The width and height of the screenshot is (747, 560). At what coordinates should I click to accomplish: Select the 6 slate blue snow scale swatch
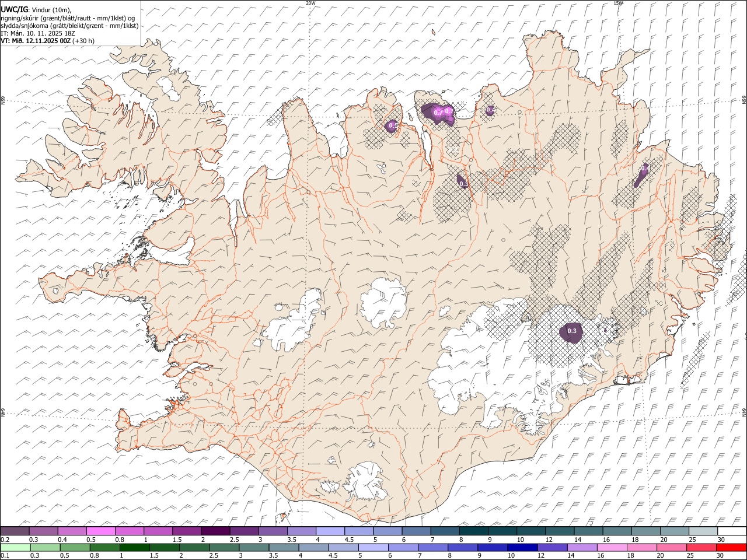[x=416, y=531]
